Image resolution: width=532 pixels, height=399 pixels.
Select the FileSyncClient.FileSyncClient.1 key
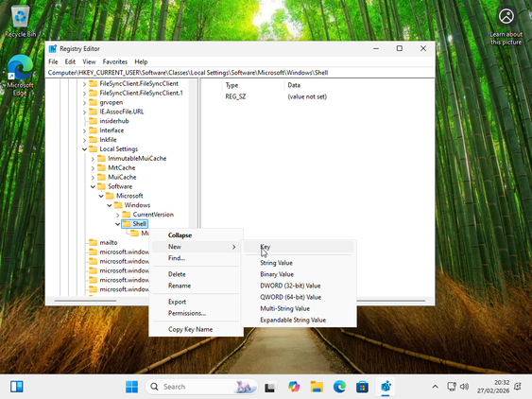(141, 93)
